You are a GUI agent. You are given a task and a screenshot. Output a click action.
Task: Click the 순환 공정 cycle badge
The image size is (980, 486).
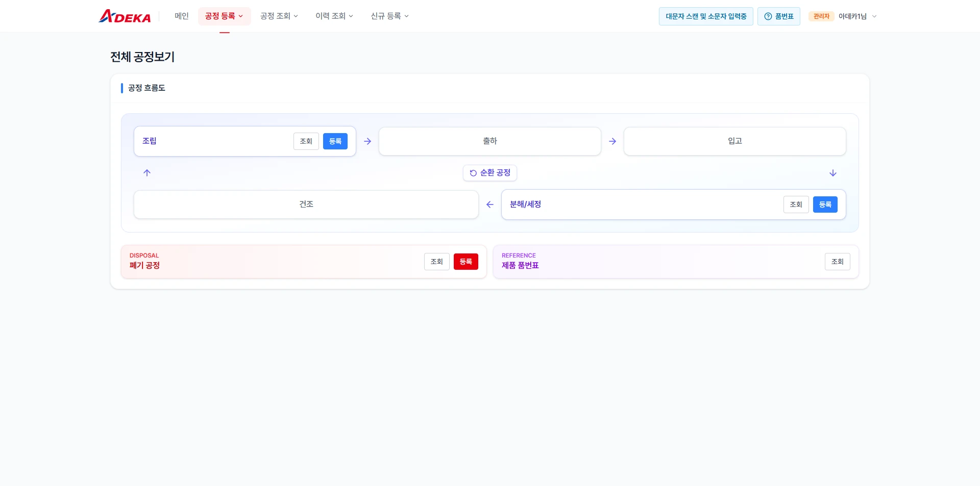pyautogui.click(x=490, y=173)
